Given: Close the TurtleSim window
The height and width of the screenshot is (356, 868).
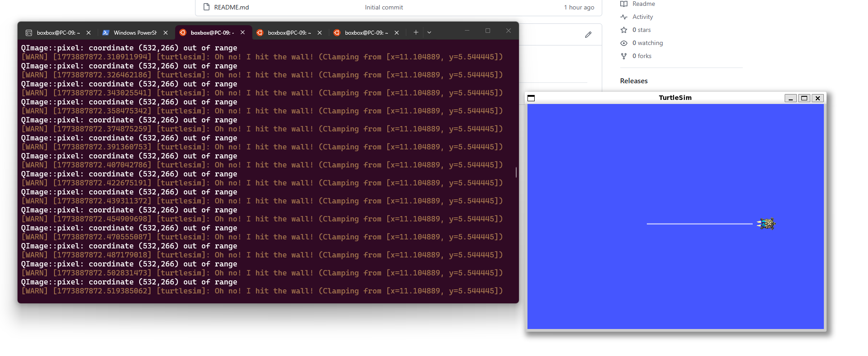Looking at the screenshot, I should pyautogui.click(x=818, y=98).
